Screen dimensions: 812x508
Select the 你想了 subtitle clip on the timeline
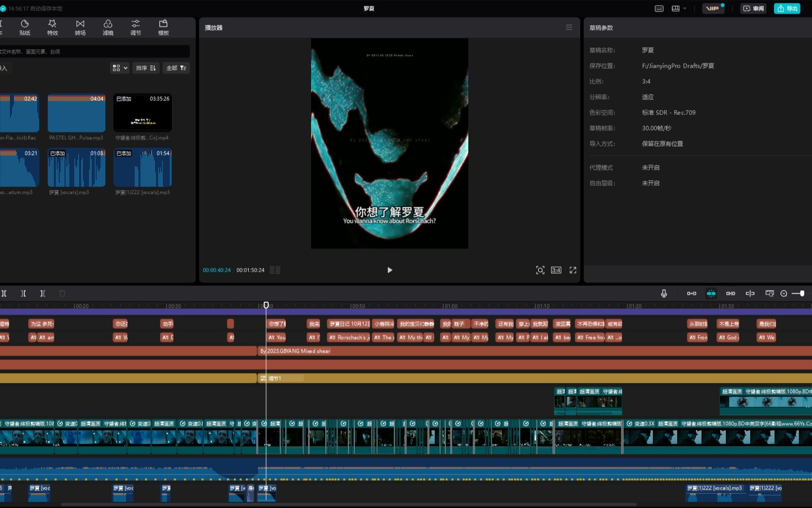click(x=277, y=324)
